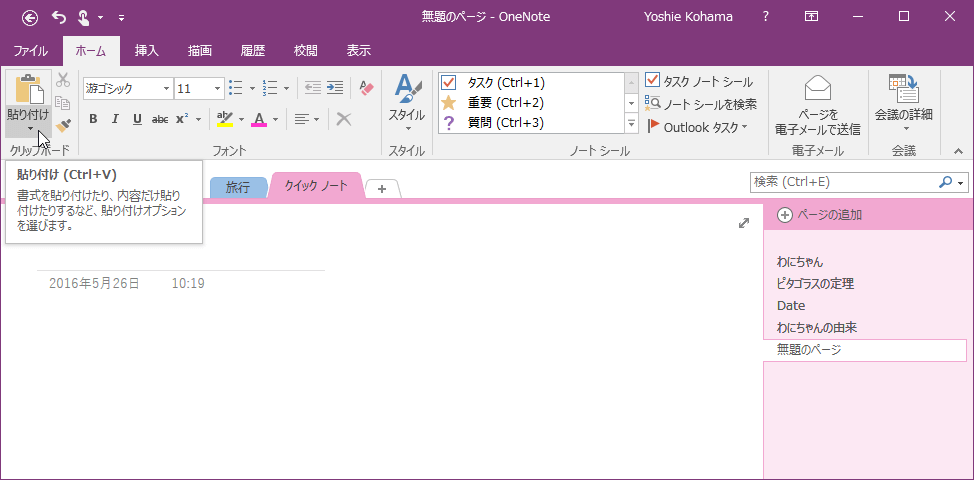Toggle Touch/Mouse mode icon
974x480 pixels.
click(84, 17)
